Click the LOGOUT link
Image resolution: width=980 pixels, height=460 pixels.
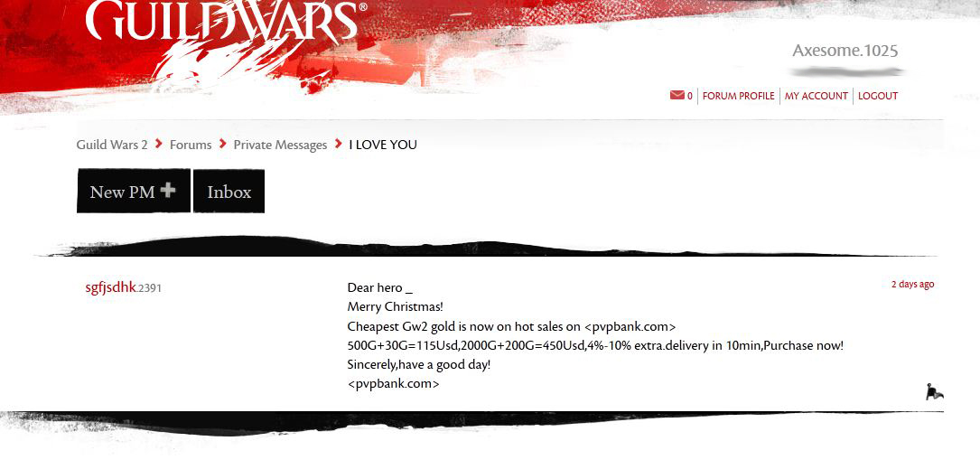pyautogui.click(x=878, y=97)
